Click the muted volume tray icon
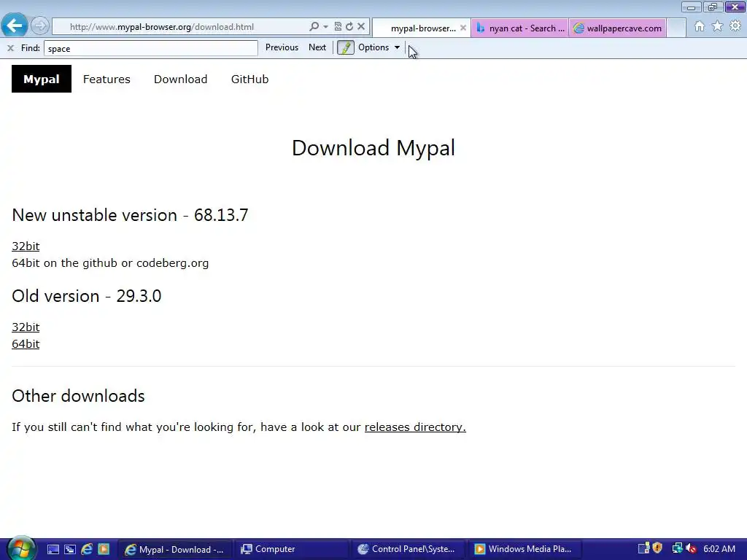747x560 pixels. pyautogui.click(x=692, y=549)
